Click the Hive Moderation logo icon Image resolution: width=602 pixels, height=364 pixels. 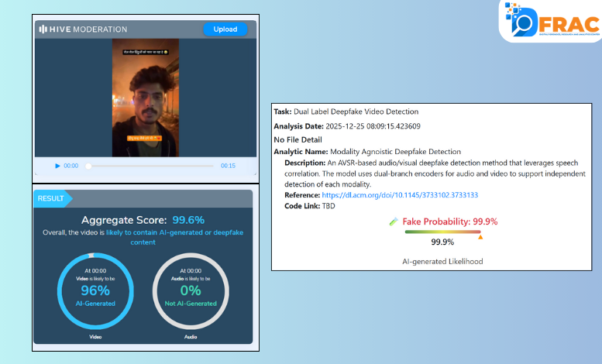(x=43, y=29)
